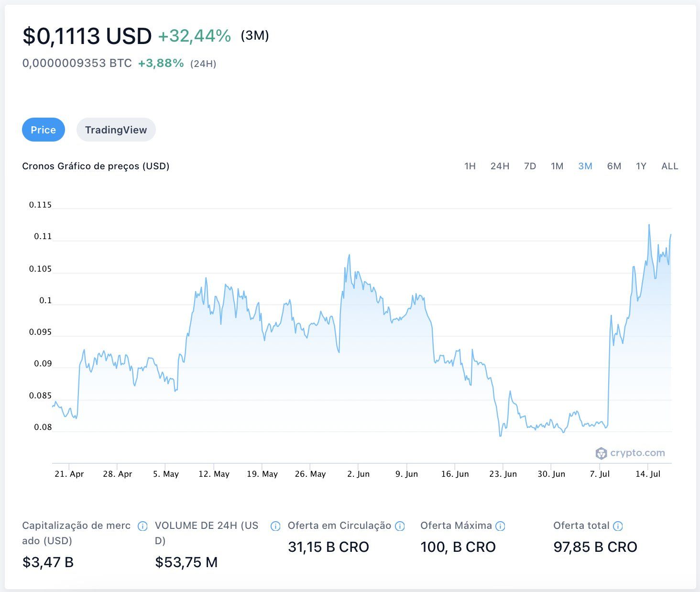Click the 0.115 y-axis label
Image resolution: width=700 pixels, height=592 pixels.
tap(40, 205)
